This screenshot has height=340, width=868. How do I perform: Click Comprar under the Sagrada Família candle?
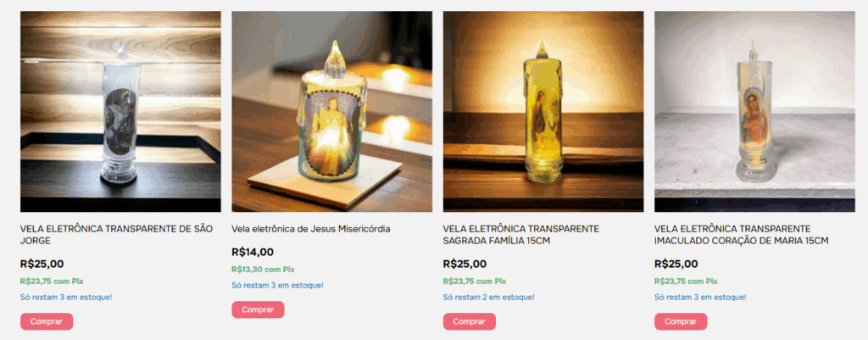[470, 321]
